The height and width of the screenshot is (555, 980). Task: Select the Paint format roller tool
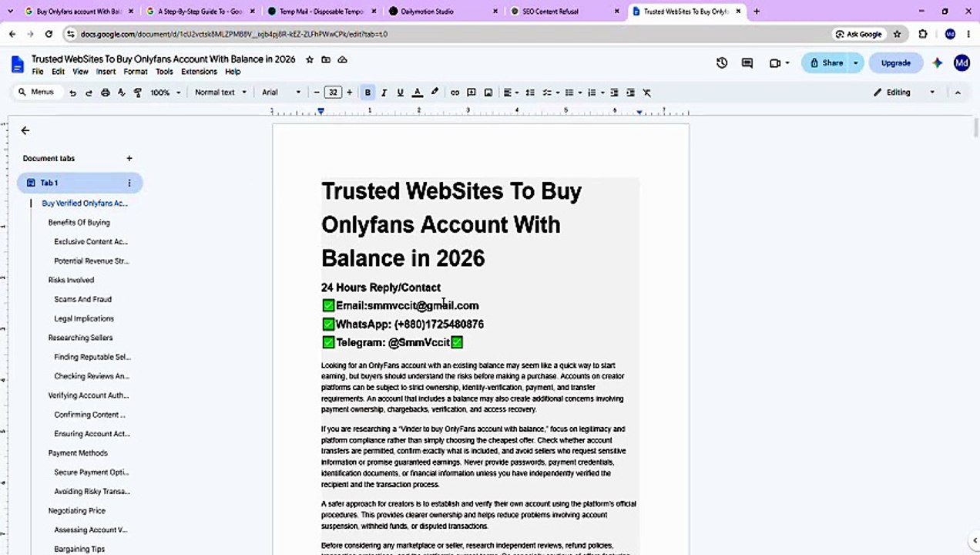click(x=137, y=92)
